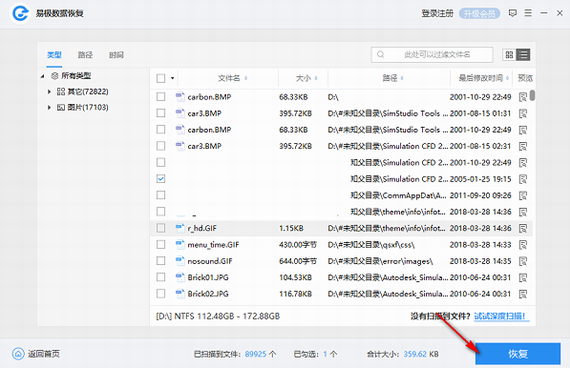Open select-all checkbox dropdown arrow
Viewport: 570px width, 368px height.
click(x=172, y=78)
